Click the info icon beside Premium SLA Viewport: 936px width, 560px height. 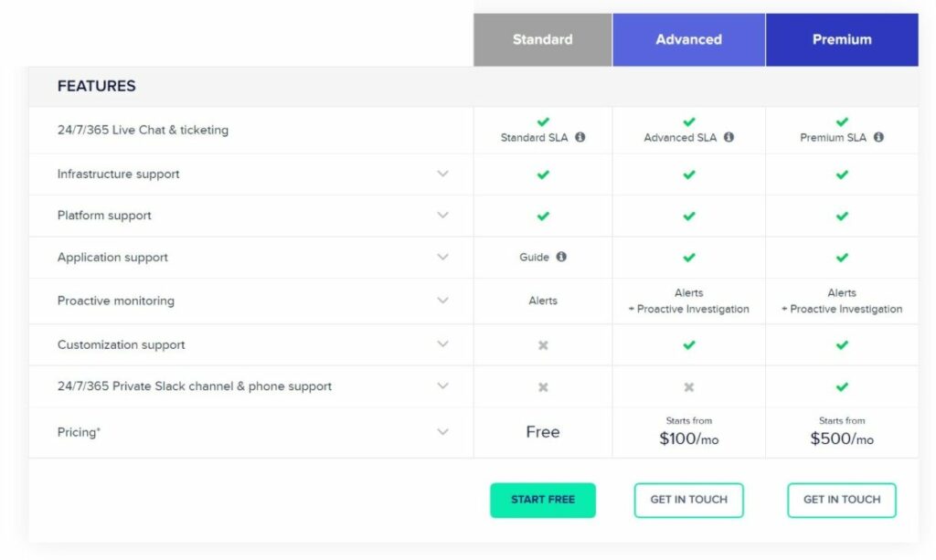878,138
